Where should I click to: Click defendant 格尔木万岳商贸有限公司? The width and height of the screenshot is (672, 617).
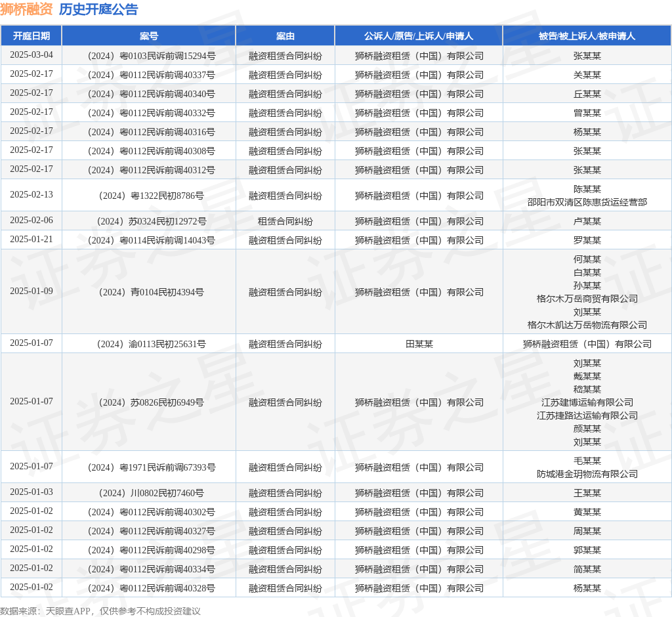(587, 299)
